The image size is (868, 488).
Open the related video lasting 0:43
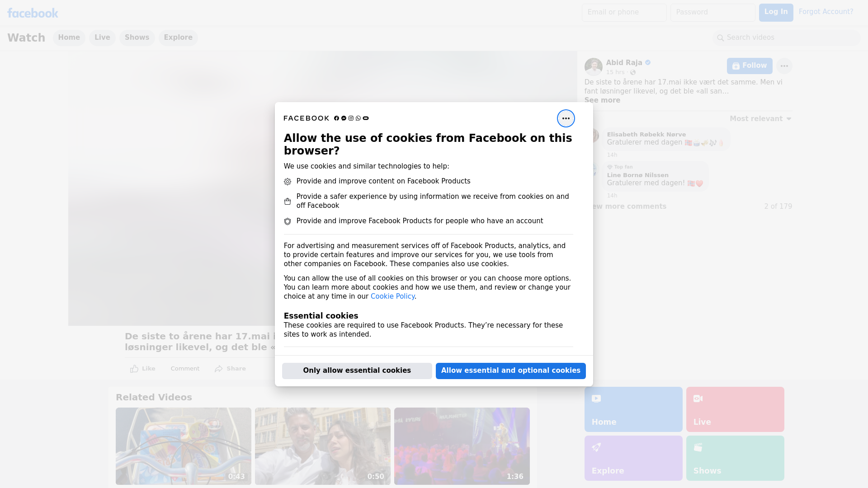(x=184, y=446)
